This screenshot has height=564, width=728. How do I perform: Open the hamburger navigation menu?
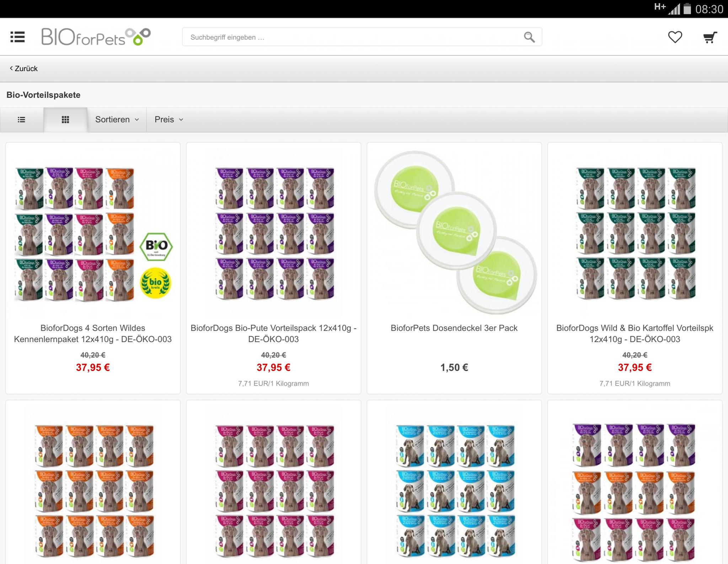point(17,37)
